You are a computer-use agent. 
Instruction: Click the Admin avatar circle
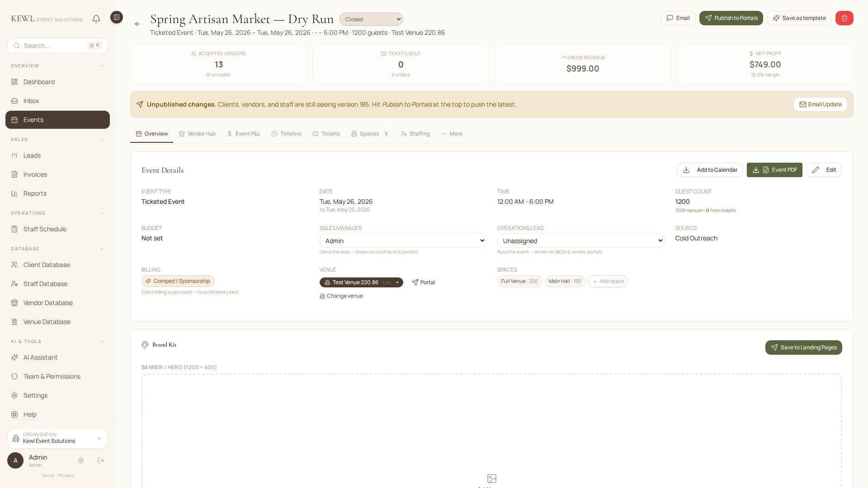15,460
